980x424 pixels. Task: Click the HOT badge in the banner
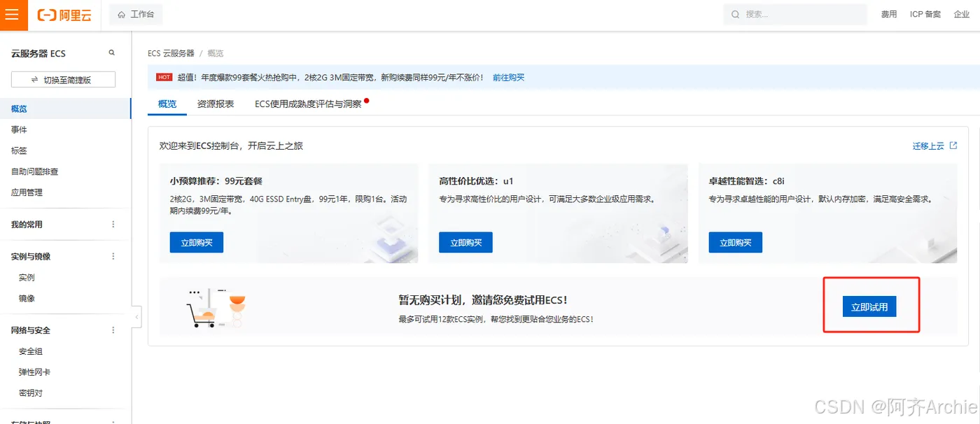pos(164,77)
